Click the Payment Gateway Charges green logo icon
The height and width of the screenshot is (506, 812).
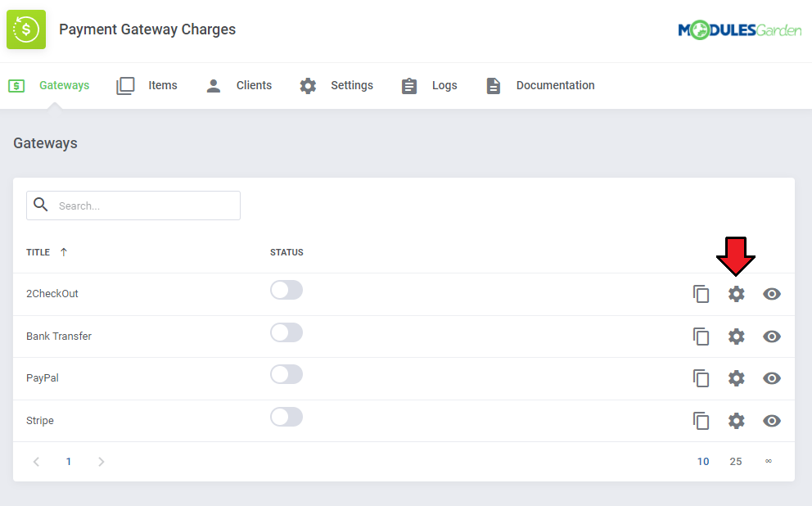click(x=26, y=29)
